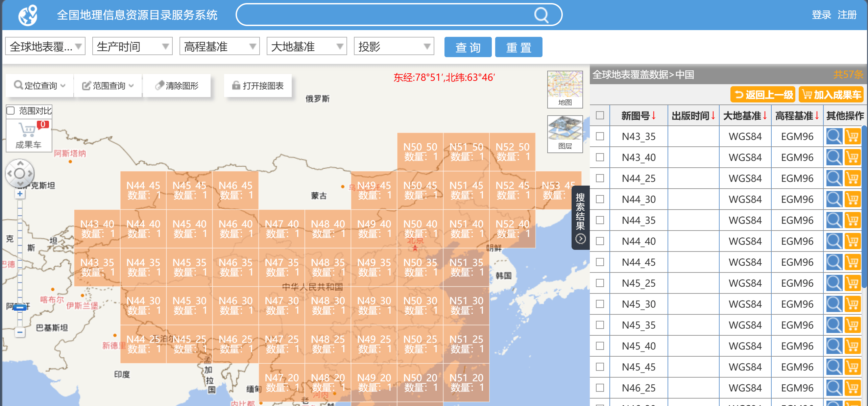This screenshot has height=406, width=868.
Task: Click the 查询 button
Action: 468,47
